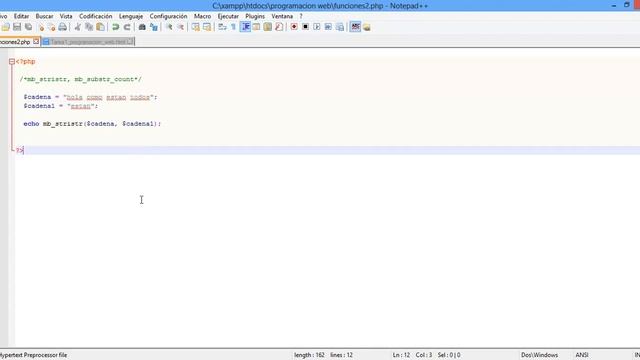The width and height of the screenshot is (640, 360).
Task: Toggle the Word Wrap icon
Action: point(222,27)
